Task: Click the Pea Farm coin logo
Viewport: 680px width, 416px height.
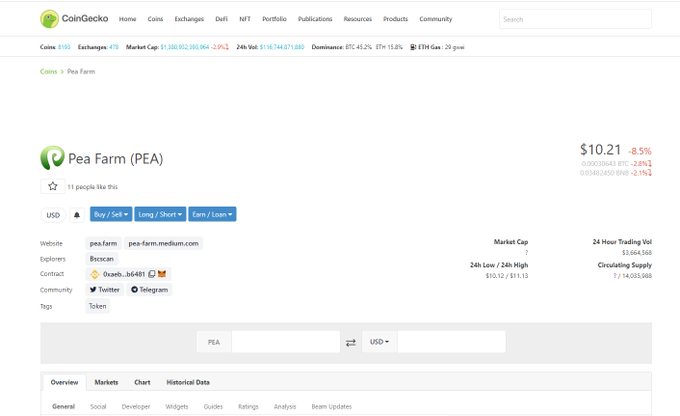Action: pyautogui.click(x=52, y=158)
